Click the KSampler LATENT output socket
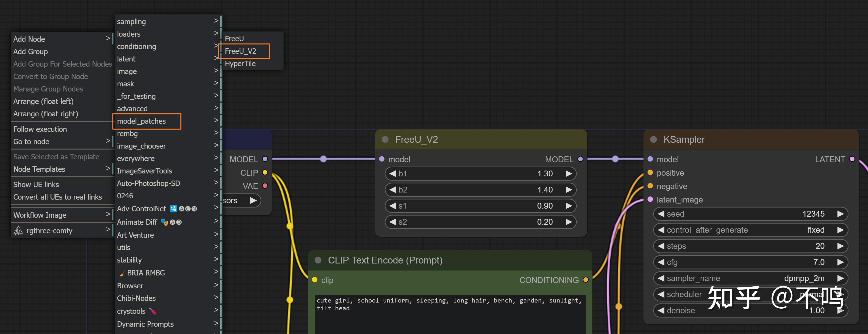 (852, 159)
